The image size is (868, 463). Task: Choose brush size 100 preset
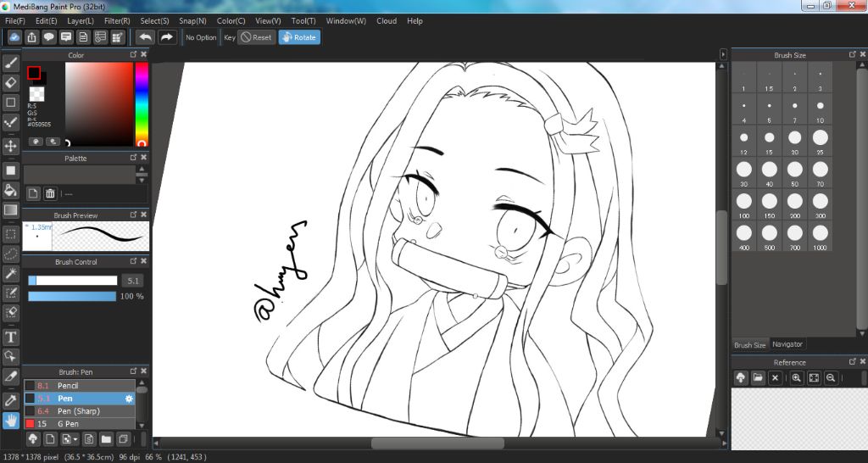tap(744, 204)
